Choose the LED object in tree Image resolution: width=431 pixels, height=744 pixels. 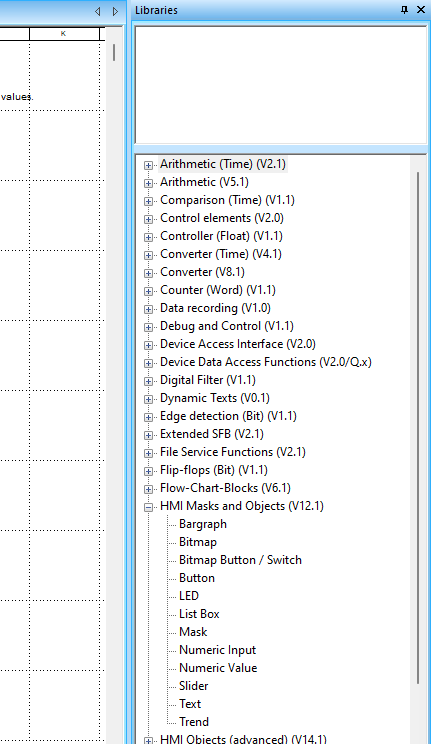(x=188, y=596)
